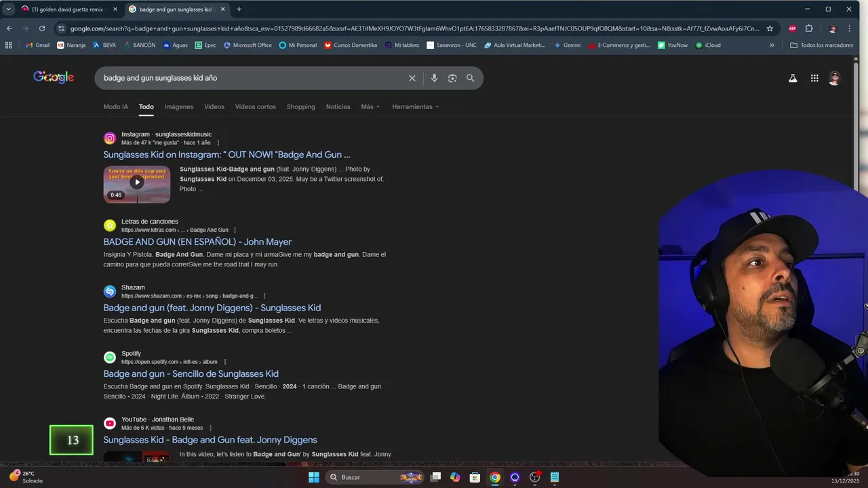Open the Notepad icon in the taskbar
Viewport: 868px width, 488px height.
(554, 477)
